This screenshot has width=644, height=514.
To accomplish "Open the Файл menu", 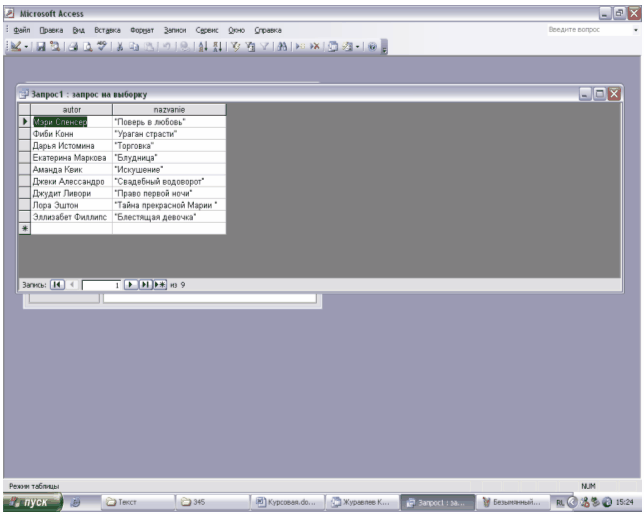I will click(x=20, y=30).
